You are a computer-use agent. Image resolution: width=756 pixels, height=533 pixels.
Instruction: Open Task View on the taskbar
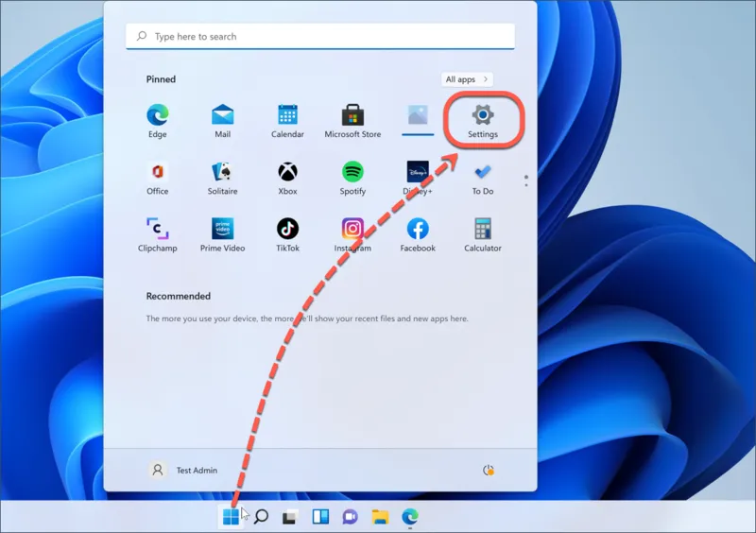(x=290, y=517)
